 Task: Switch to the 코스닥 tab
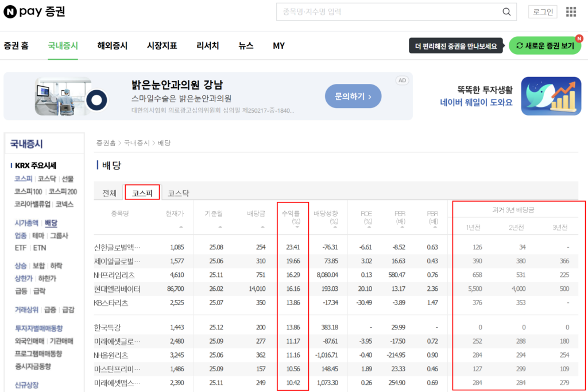[x=177, y=192]
